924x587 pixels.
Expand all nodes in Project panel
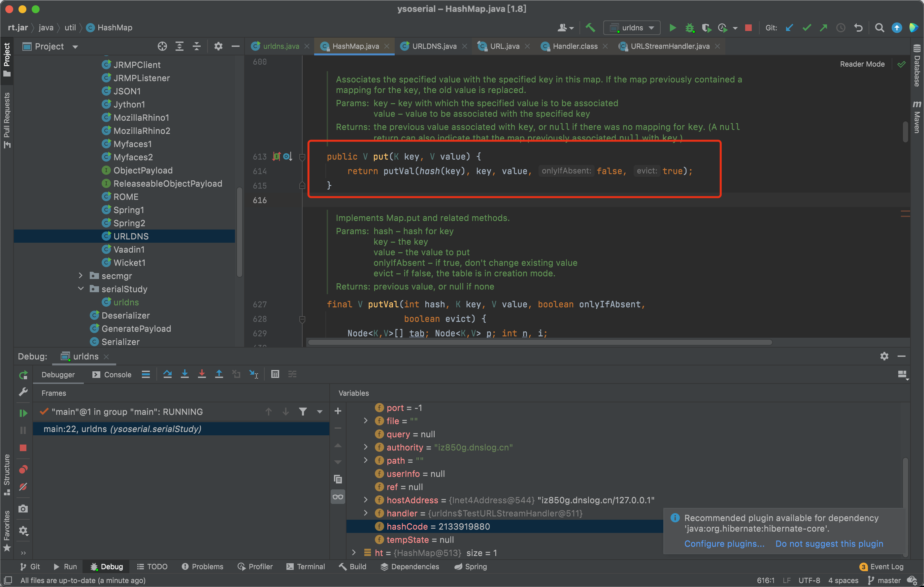pyautogui.click(x=179, y=46)
